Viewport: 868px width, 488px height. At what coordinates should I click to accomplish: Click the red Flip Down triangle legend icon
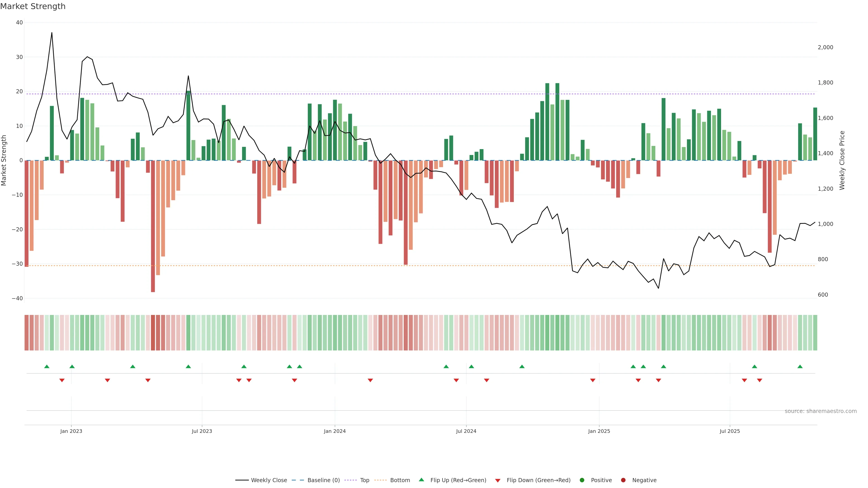point(498,480)
